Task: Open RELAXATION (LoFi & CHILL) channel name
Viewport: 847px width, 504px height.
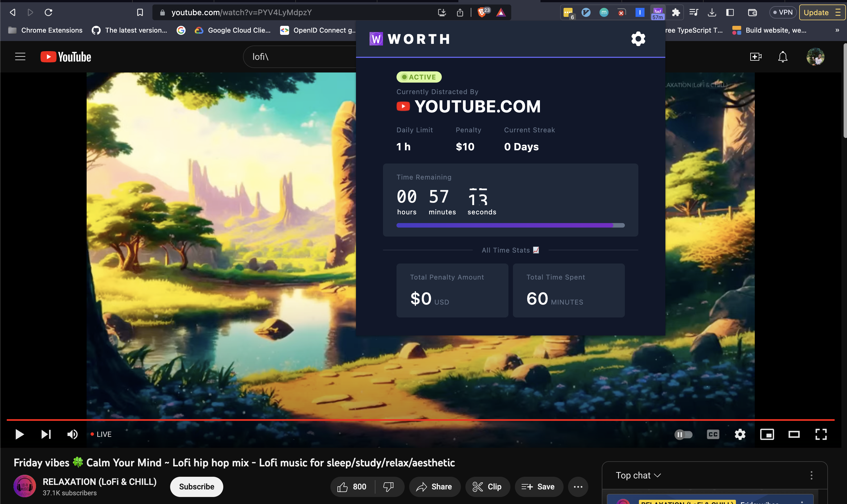Action: point(100,482)
